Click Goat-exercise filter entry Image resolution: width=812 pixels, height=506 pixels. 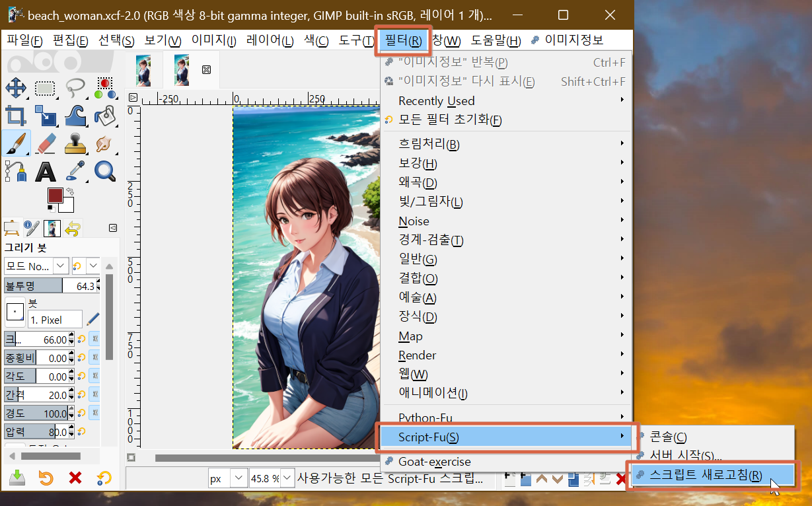(x=506, y=462)
